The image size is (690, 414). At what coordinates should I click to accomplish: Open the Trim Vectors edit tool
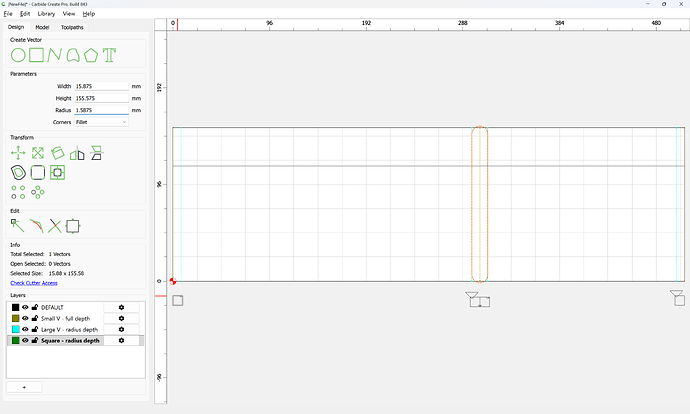[x=55, y=226]
